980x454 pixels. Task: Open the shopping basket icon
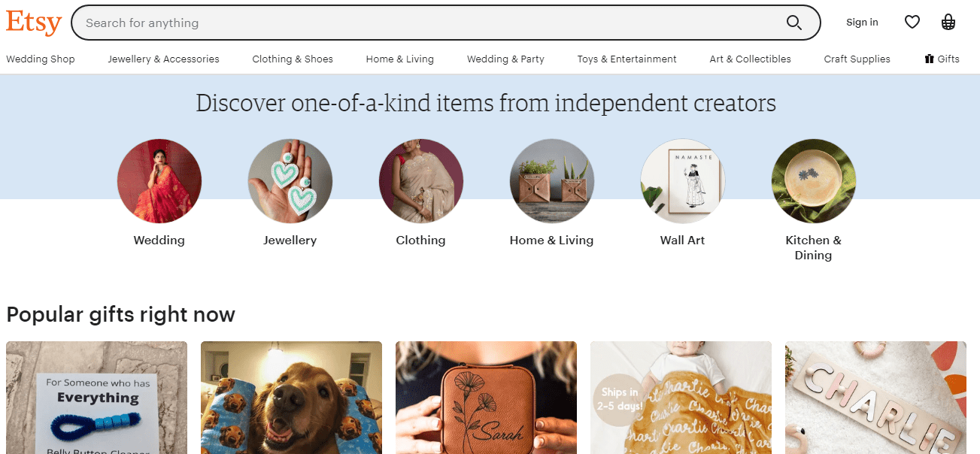[948, 23]
